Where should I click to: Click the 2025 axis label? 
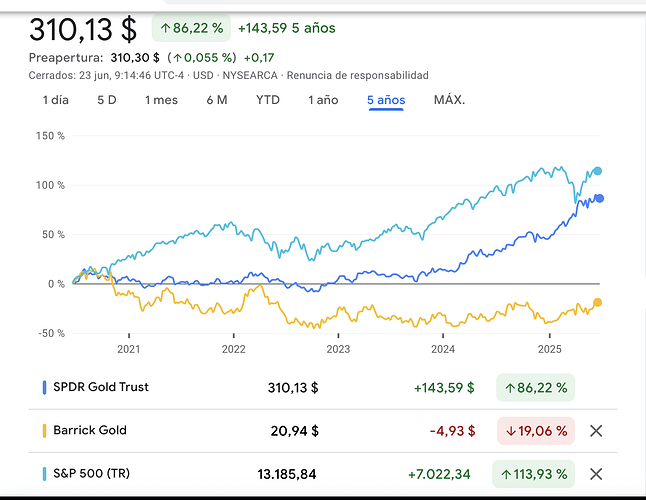coord(550,349)
